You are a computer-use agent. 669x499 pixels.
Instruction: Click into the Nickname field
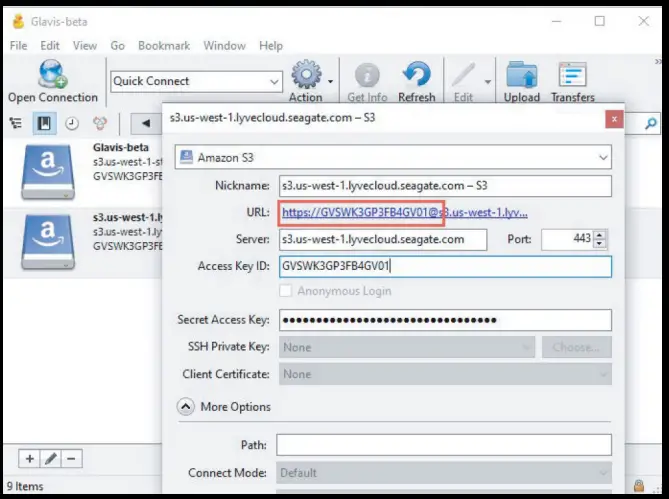click(445, 186)
